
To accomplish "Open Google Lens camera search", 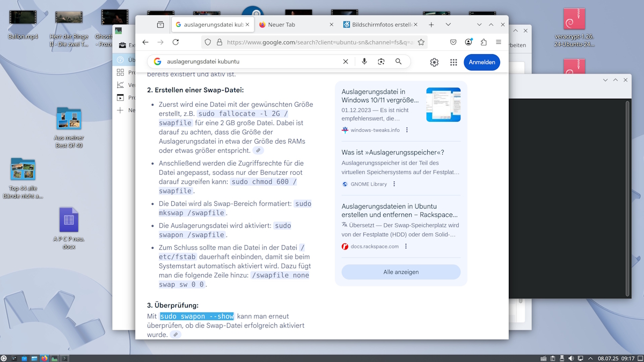I will point(381,62).
